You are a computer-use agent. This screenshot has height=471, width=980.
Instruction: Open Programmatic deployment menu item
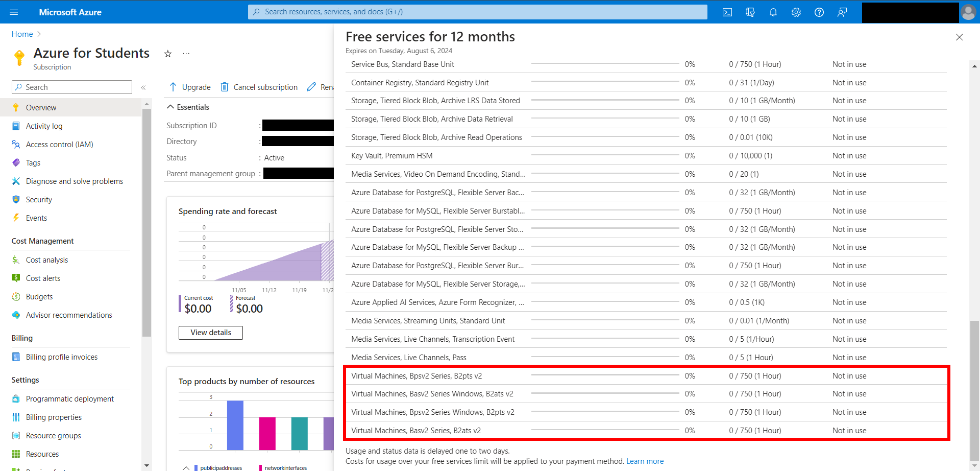point(70,399)
